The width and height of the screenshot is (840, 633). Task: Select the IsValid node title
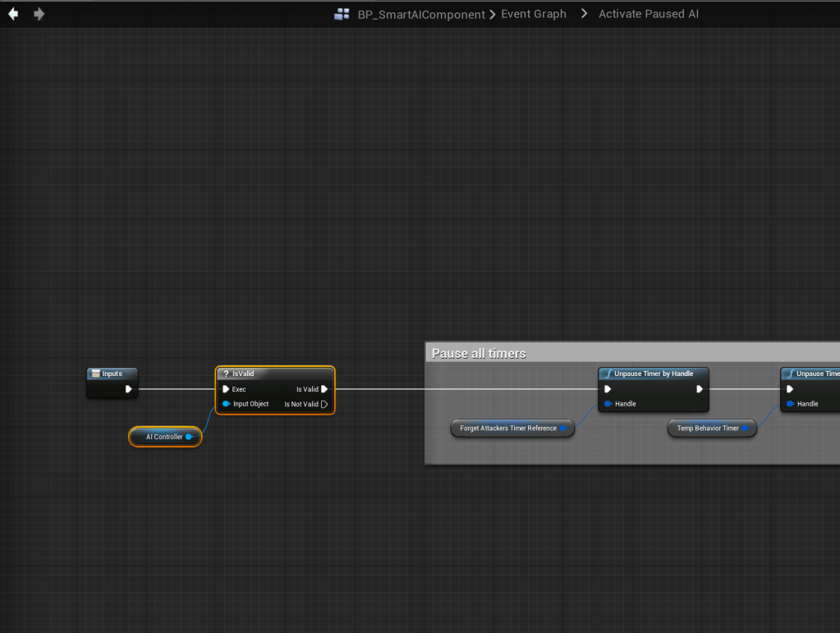pyautogui.click(x=274, y=374)
